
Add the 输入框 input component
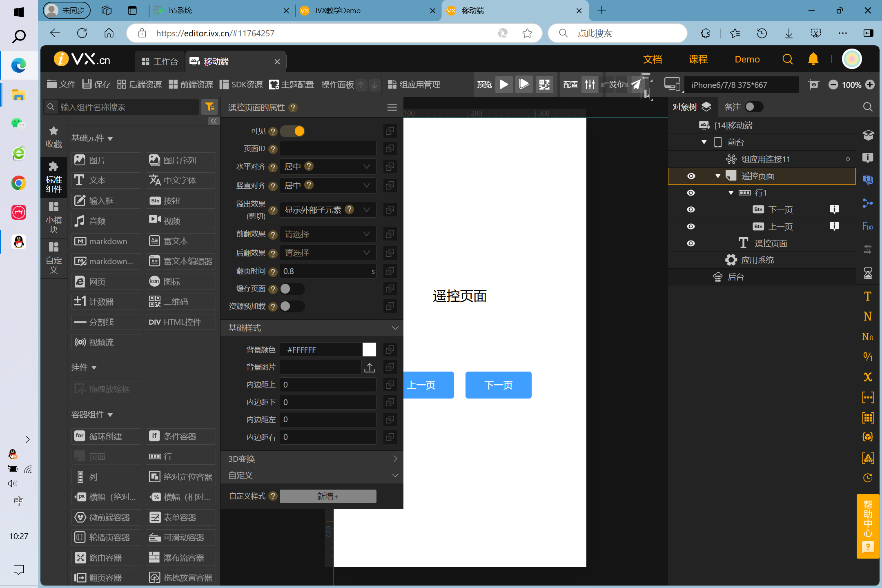[106, 200]
